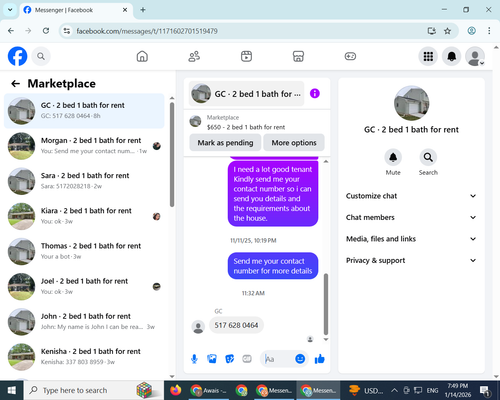Open the Thomas conversation
The image size is (500, 400).
tap(84, 251)
